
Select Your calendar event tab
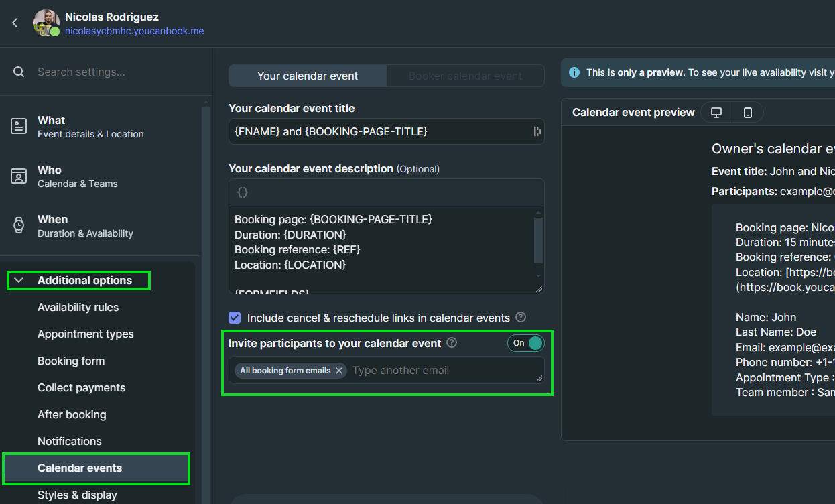[x=308, y=76]
